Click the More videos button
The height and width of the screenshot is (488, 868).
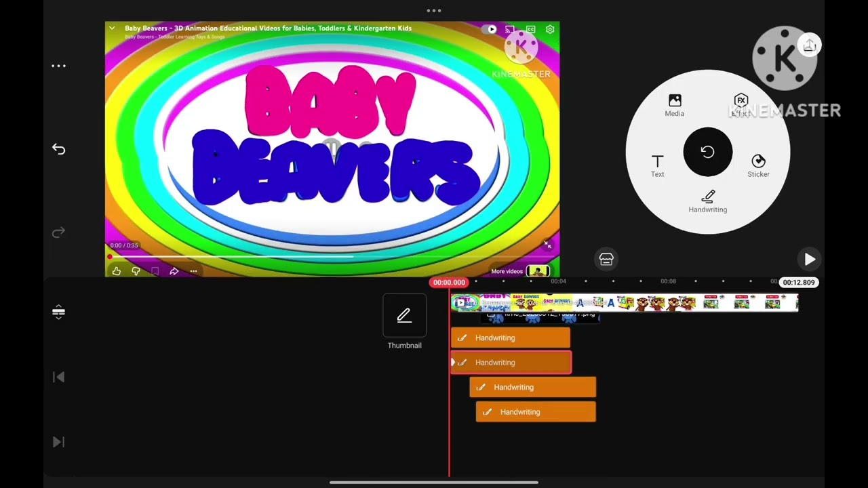[520, 271]
